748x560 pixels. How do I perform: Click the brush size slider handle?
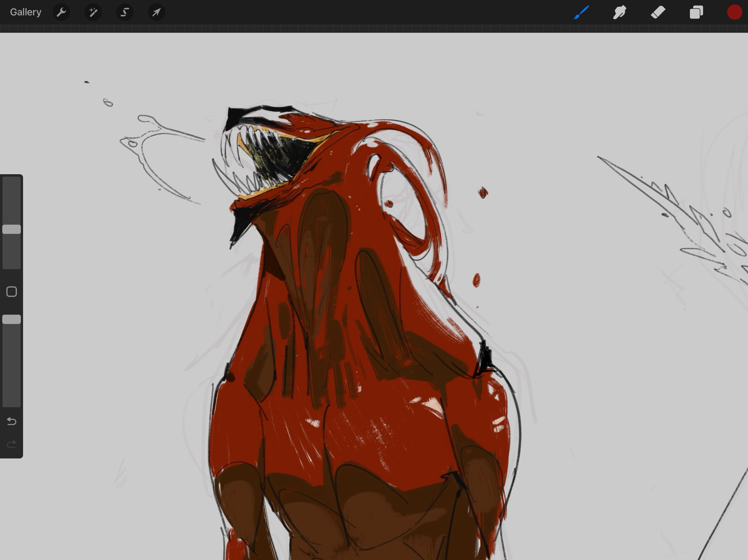click(12, 229)
